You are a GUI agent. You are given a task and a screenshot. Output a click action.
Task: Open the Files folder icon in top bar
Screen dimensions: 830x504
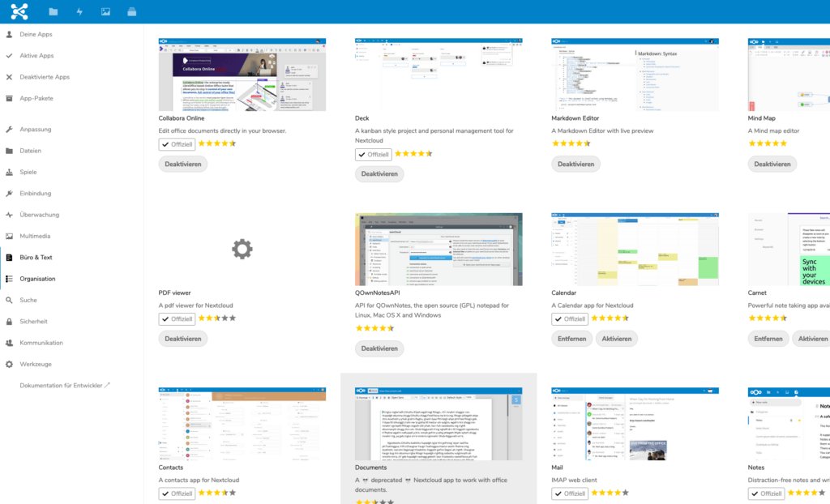[53, 11]
